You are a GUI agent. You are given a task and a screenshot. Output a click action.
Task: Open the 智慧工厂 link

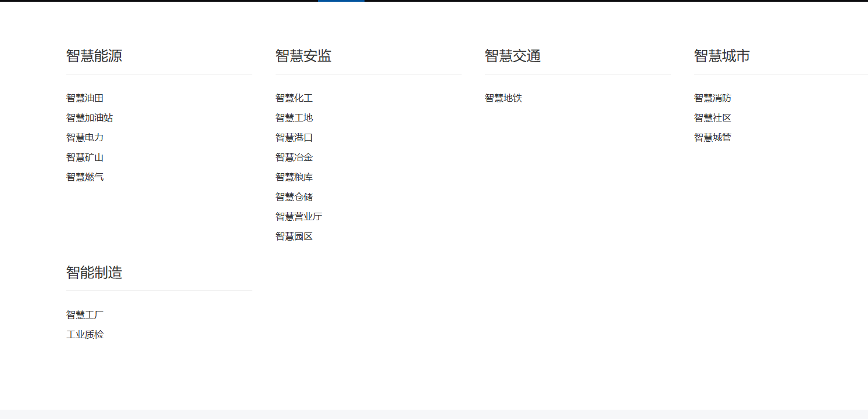click(85, 315)
